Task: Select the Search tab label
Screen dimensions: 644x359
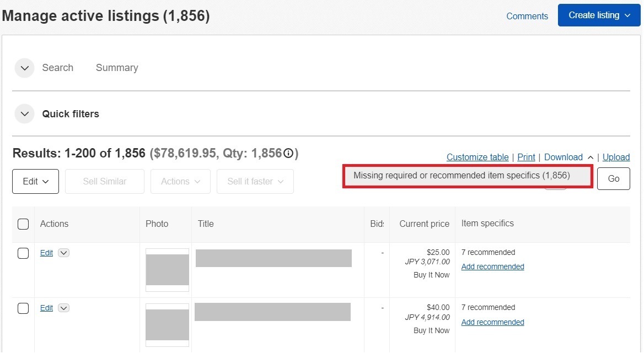Action: 57,68
